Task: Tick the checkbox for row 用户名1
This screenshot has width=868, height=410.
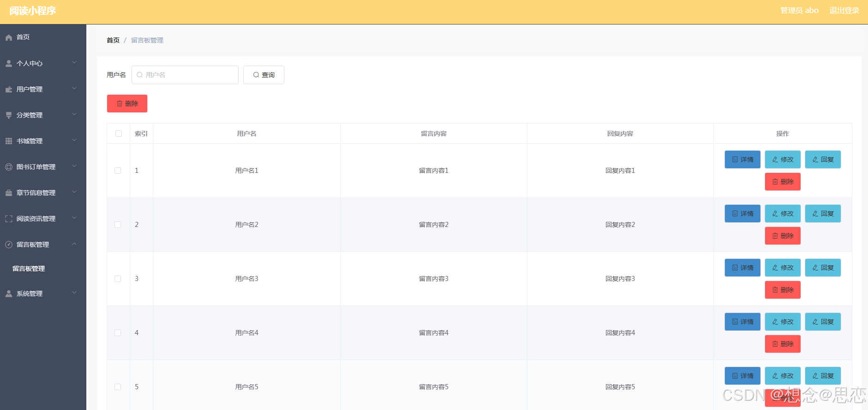Action: pyautogui.click(x=118, y=171)
